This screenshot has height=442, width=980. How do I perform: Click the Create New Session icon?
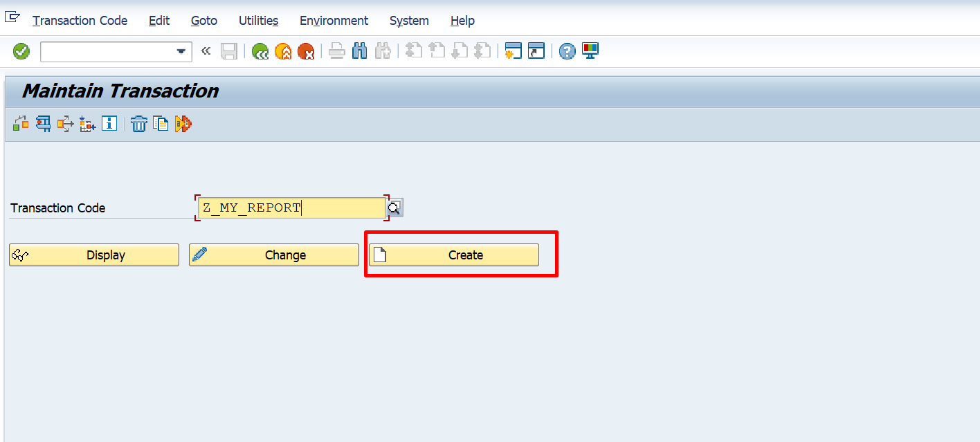pyautogui.click(x=513, y=51)
